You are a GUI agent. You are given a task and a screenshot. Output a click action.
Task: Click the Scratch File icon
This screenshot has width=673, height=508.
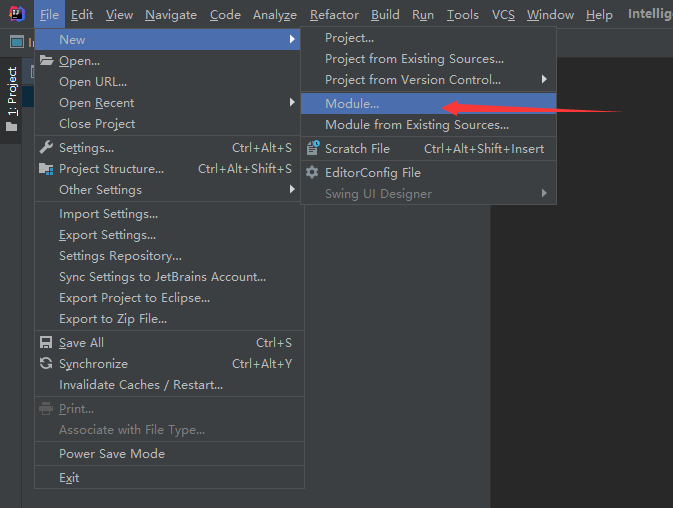pyautogui.click(x=312, y=149)
